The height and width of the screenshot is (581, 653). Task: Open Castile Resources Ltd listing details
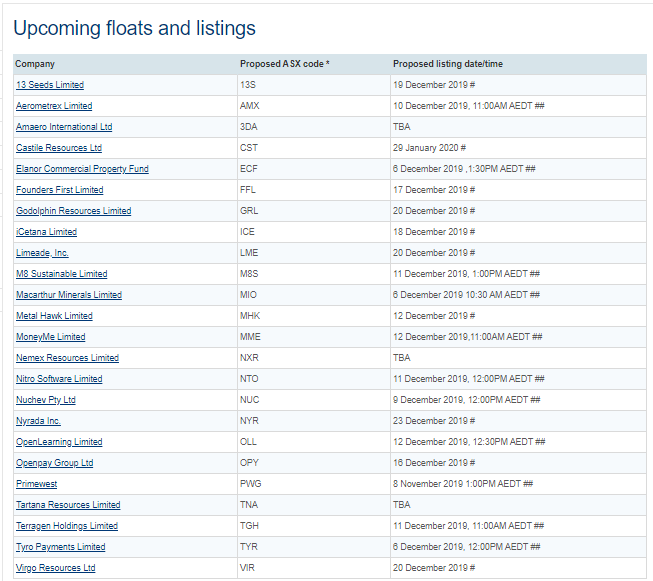point(59,148)
